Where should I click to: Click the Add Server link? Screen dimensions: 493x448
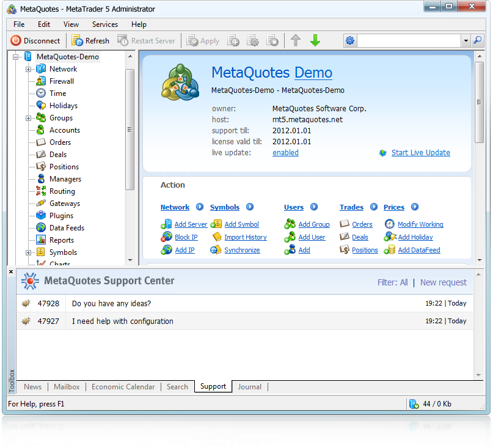[191, 224]
